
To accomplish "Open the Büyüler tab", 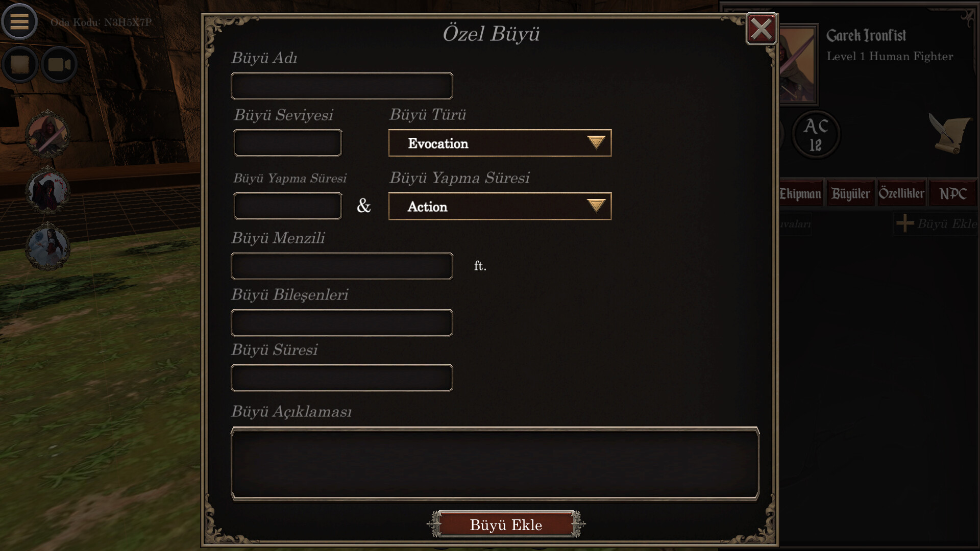I will tap(850, 193).
